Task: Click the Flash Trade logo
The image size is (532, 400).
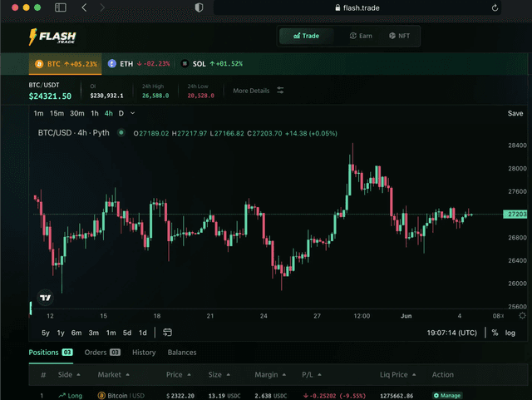Action: pos(52,37)
